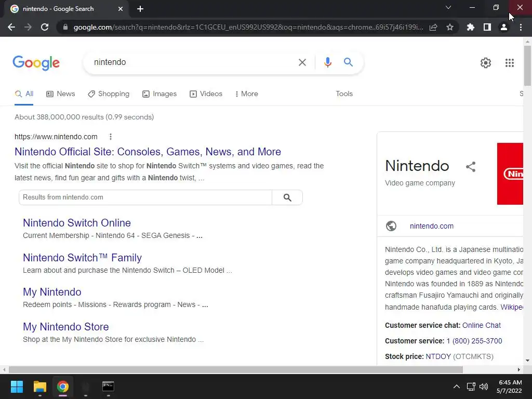Open Nintendo Switch Online sitelink

tap(77, 223)
